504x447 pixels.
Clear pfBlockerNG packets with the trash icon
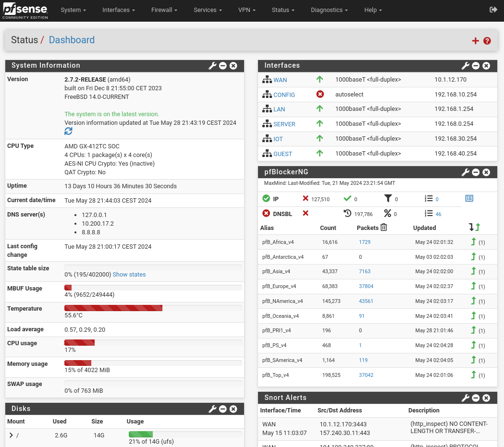click(x=383, y=228)
